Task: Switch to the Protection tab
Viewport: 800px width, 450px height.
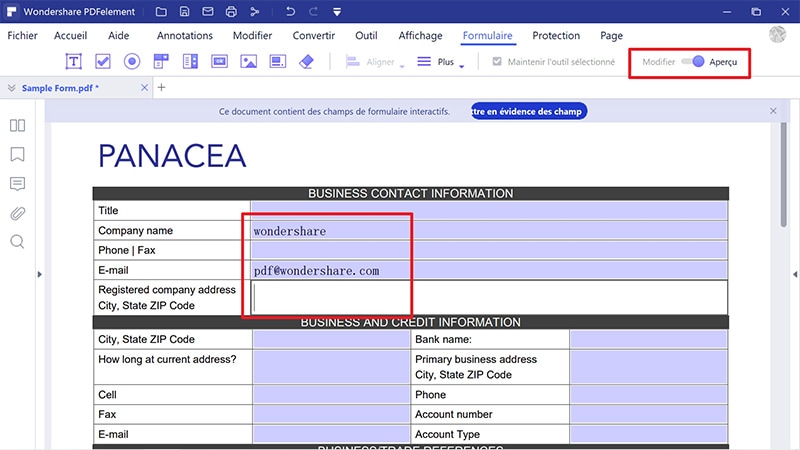Action: point(556,36)
